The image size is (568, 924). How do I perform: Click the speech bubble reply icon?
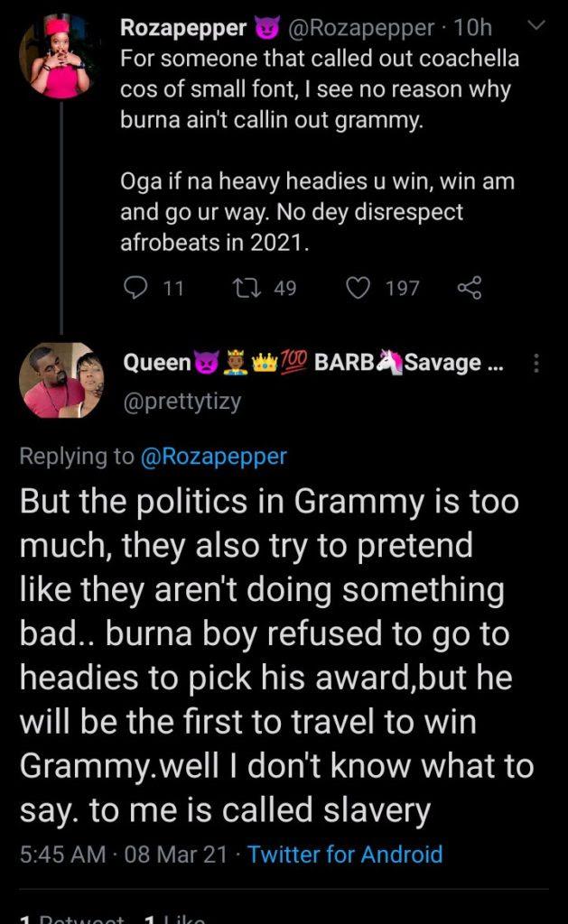pos(134,288)
